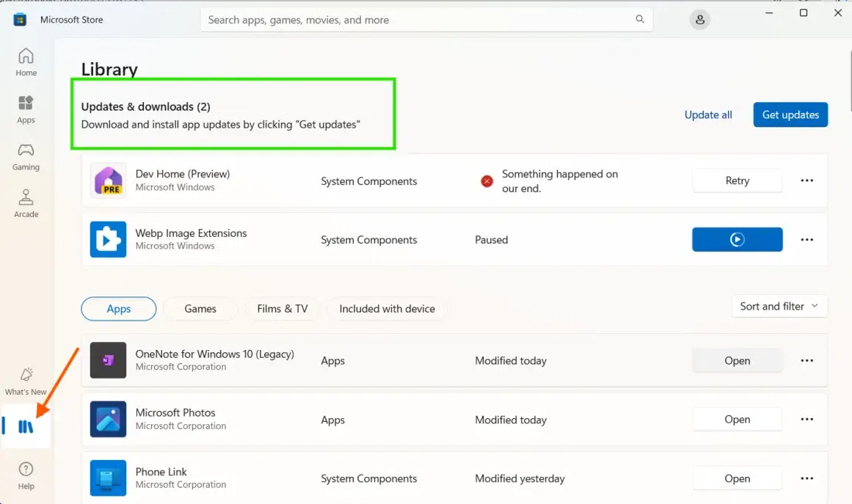Open the Home page in sidebar
The width and height of the screenshot is (852, 504).
26,62
